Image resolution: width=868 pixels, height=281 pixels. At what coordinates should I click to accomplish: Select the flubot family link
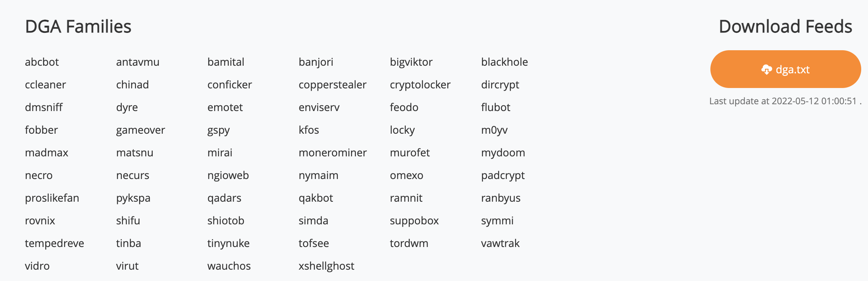pyautogui.click(x=495, y=107)
